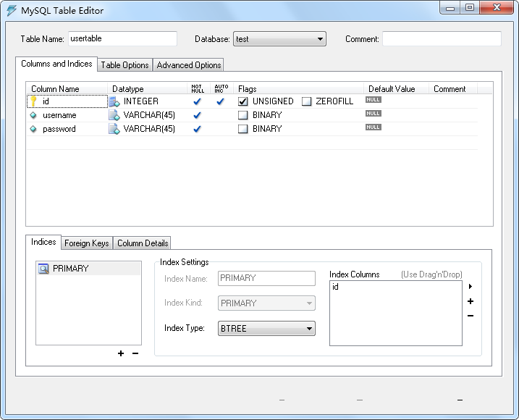This screenshot has height=420, width=519.
Task: Click the Flags column header
Action: 298,89
